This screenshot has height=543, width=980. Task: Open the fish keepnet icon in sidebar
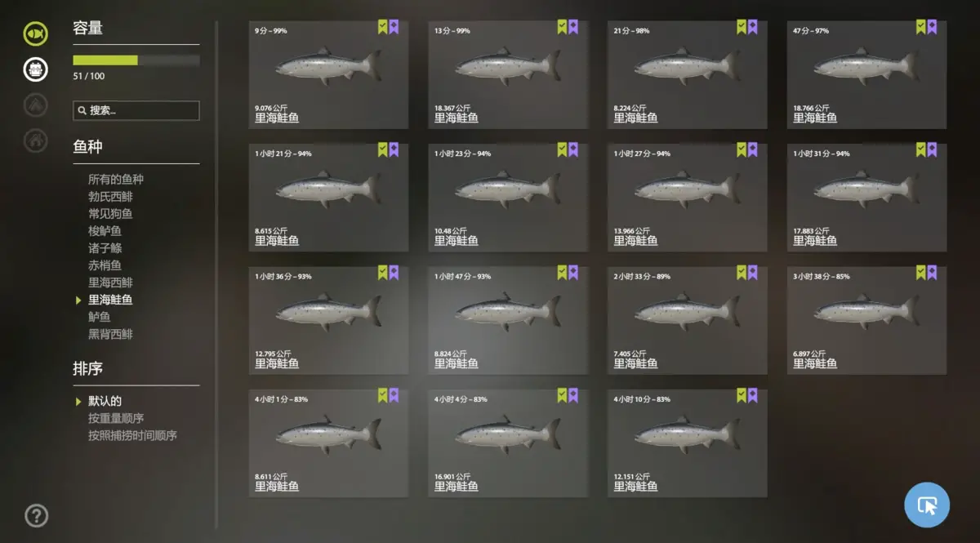point(35,33)
